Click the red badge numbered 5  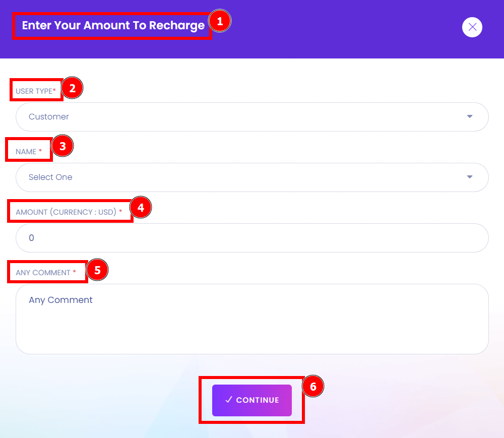(x=97, y=270)
